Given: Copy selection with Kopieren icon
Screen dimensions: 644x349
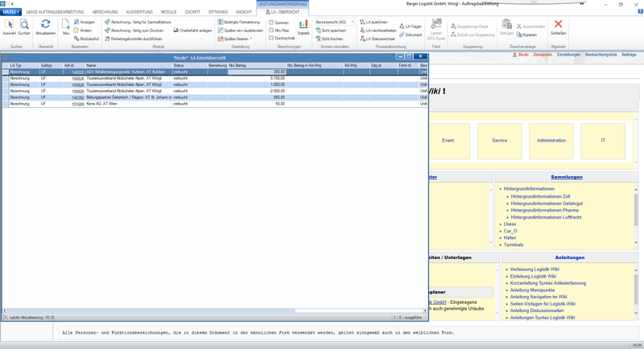Looking at the screenshot, I should [519, 35].
